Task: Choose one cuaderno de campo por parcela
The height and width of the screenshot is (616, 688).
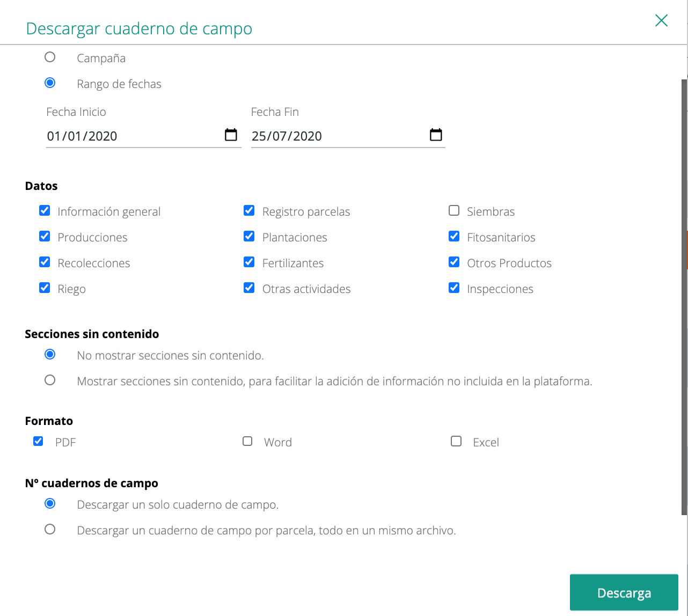Action: point(50,529)
